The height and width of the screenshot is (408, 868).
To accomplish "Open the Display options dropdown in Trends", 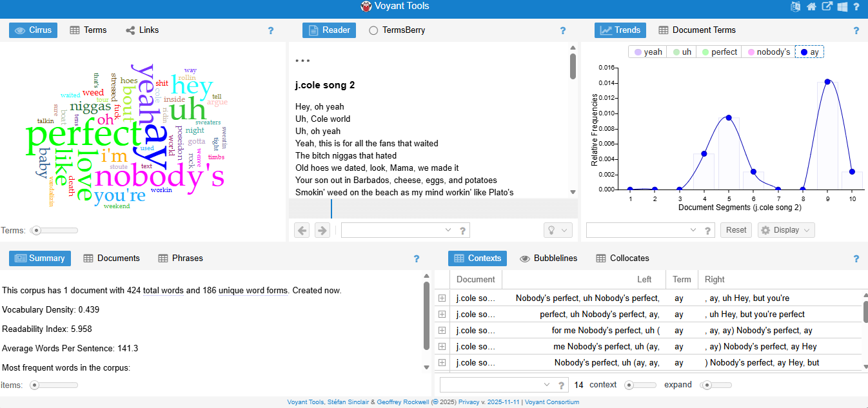I will pos(785,230).
